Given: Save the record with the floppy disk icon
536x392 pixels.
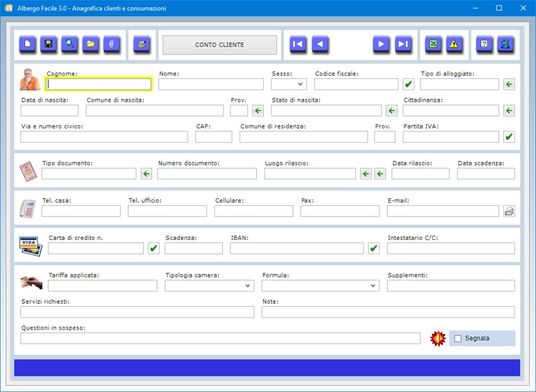Looking at the screenshot, I should pos(48,44).
